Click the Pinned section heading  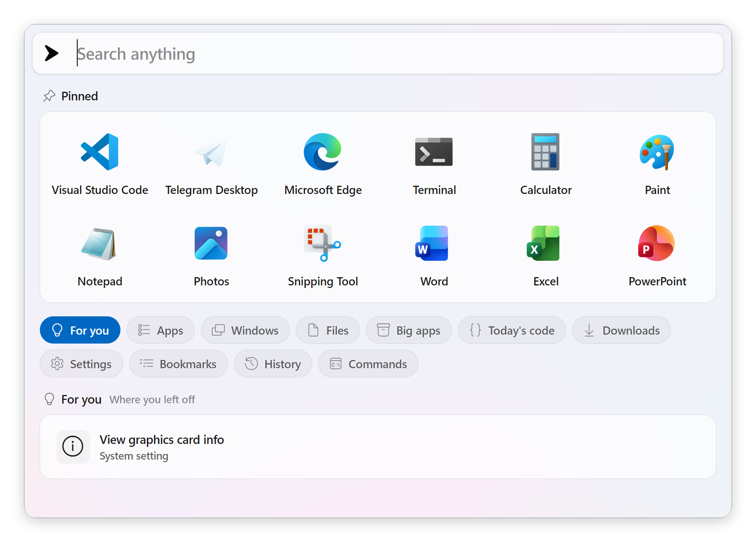pos(79,96)
